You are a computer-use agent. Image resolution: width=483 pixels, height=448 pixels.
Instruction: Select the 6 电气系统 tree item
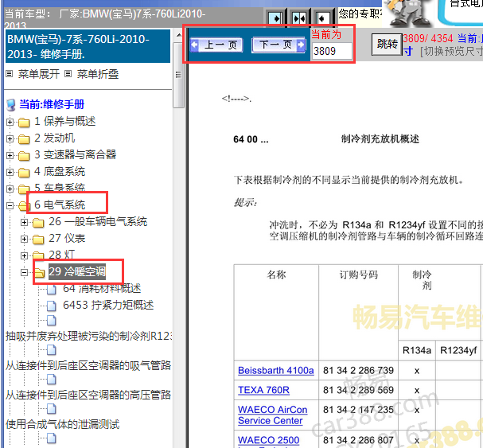[x=60, y=205]
